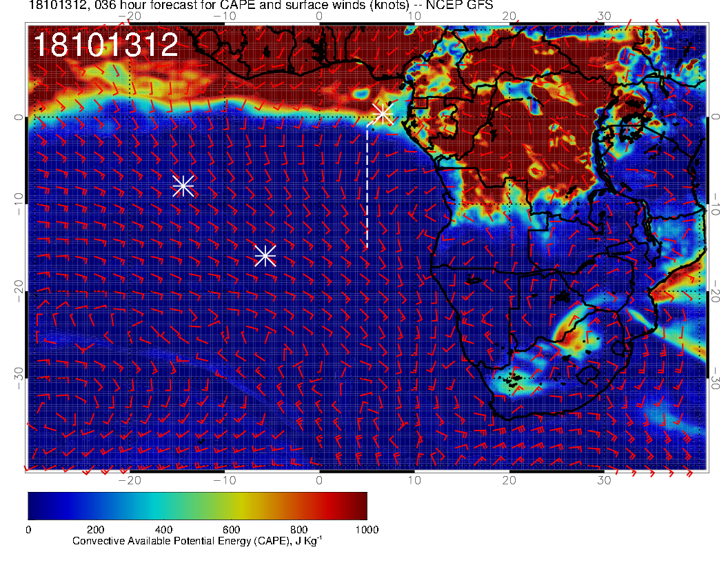Click the 1000 label under the colorbar
Image resolution: width=728 pixels, height=563 pixels.
[366, 529]
